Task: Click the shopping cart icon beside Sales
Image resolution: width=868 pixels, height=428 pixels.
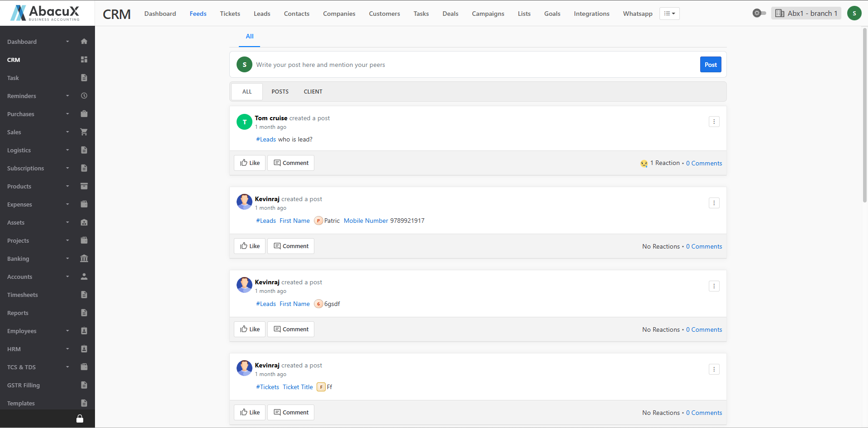Action: [84, 132]
